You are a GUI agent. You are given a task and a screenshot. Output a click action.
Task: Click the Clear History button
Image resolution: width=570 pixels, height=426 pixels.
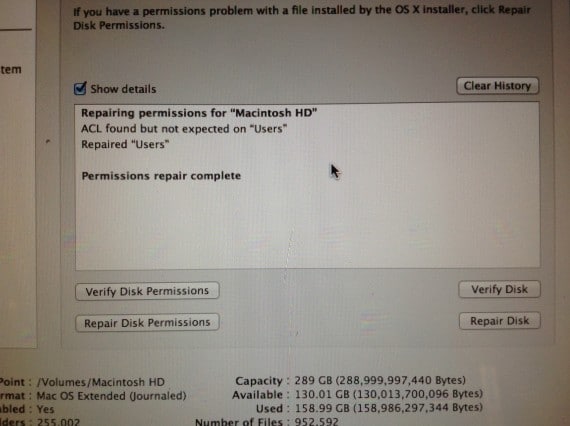[497, 86]
